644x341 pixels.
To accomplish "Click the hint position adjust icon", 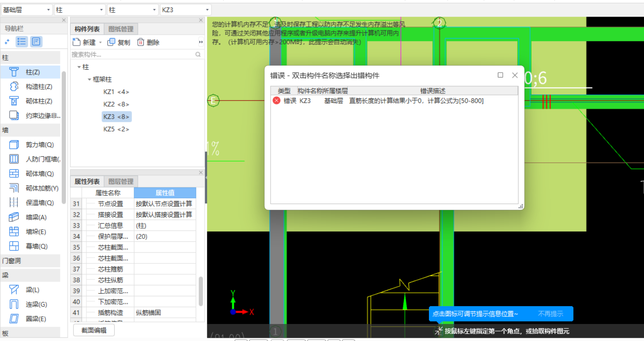I will click(x=438, y=331).
